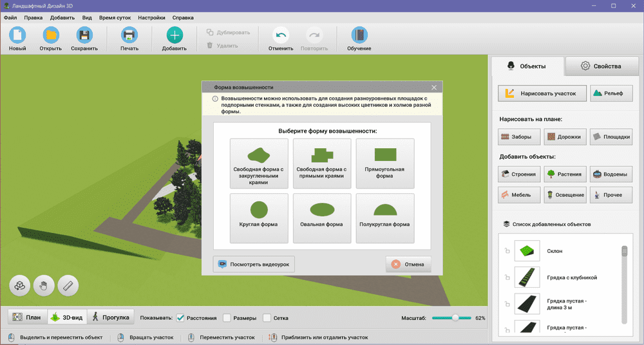This screenshot has width=644, height=345.
Task: Click the Печать printer icon
Action: [129, 35]
